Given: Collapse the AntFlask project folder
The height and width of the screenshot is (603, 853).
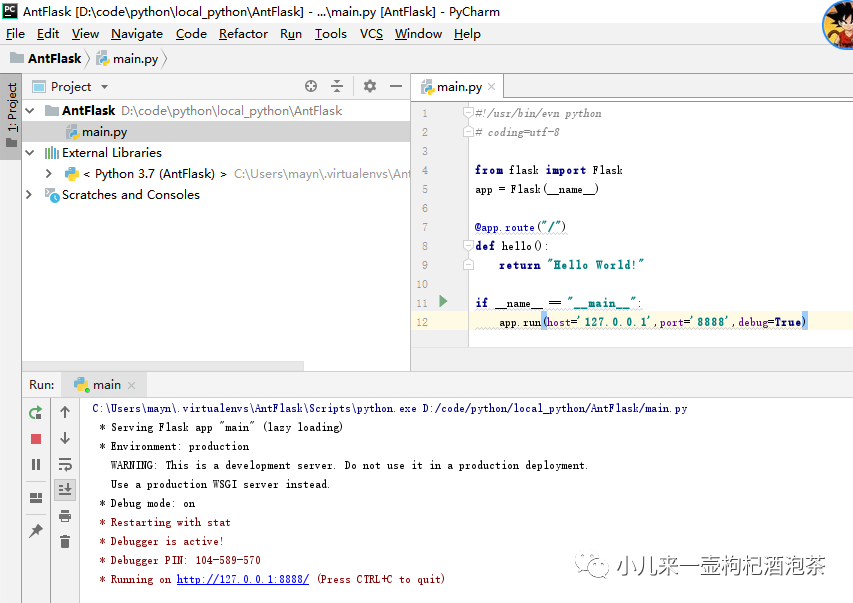Looking at the screenshot, I should click(x=30, y=111).
